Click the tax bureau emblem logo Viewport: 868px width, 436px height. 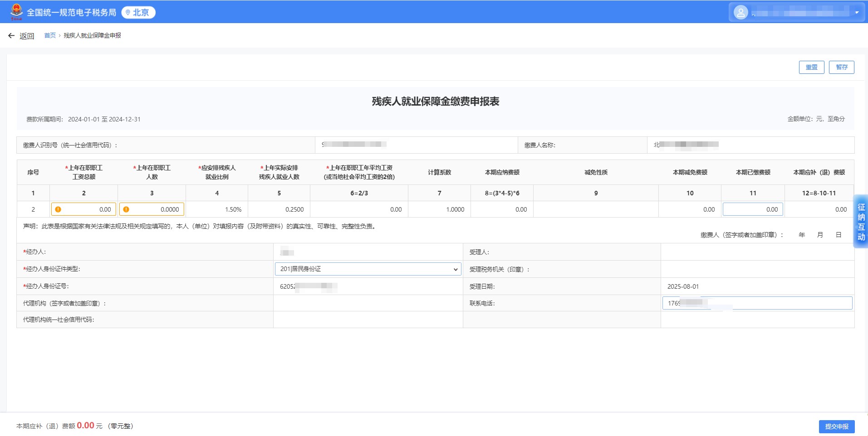[x=16, y=12]
